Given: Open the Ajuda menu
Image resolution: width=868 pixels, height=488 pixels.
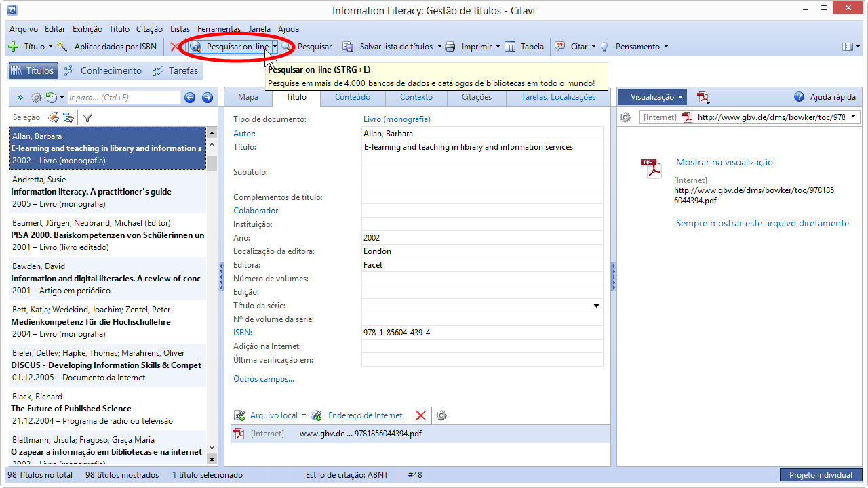Looking at the screenshot, I should pyautogui.click(x=288, y=29).
